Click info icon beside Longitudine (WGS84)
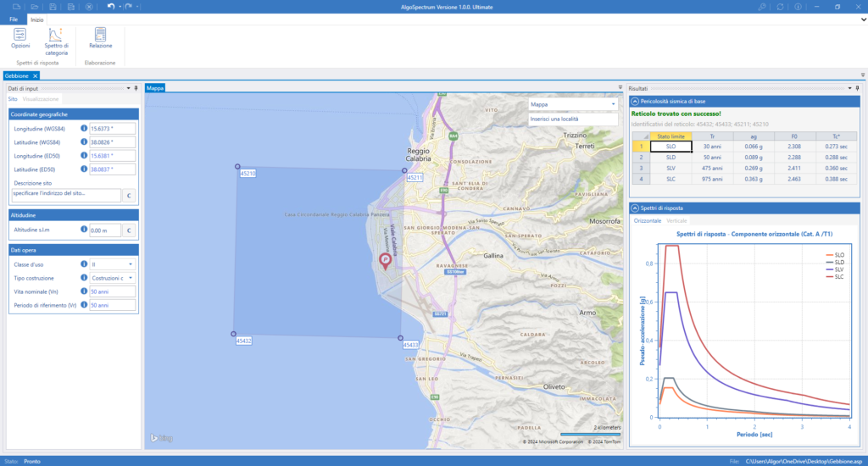The image size is (868, 466). (x=84, y=129)
